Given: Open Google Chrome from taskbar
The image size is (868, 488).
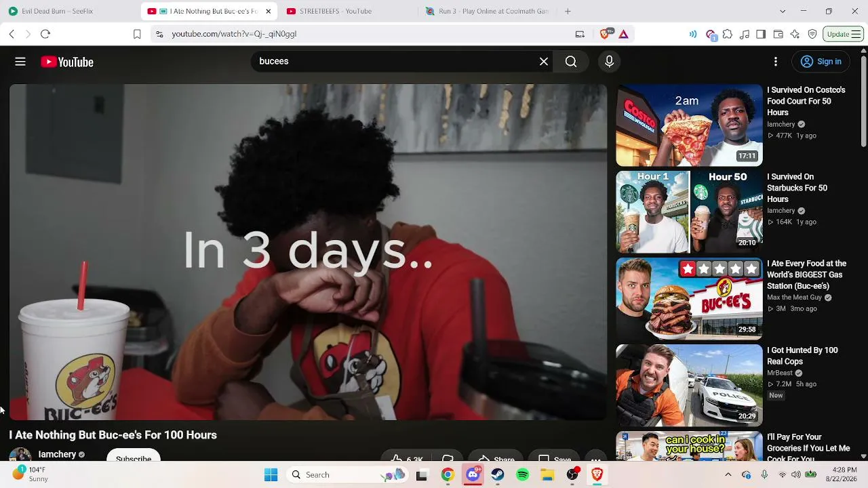Looking at the screenshot, I should [448, 475].
